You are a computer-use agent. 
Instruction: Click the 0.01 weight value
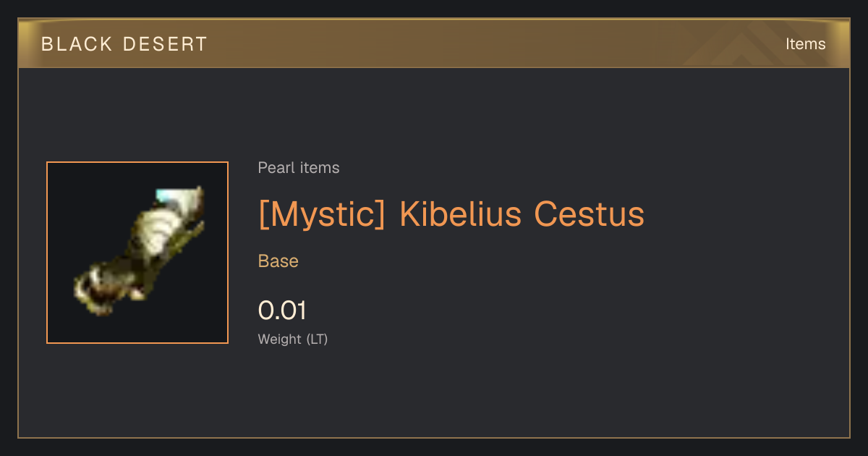coord(282,311)
